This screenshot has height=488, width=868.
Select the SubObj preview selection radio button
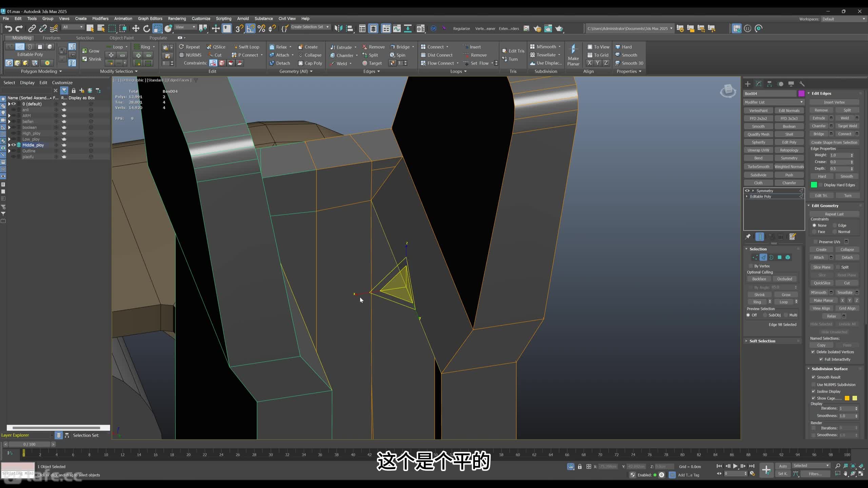tap(765, 315)
